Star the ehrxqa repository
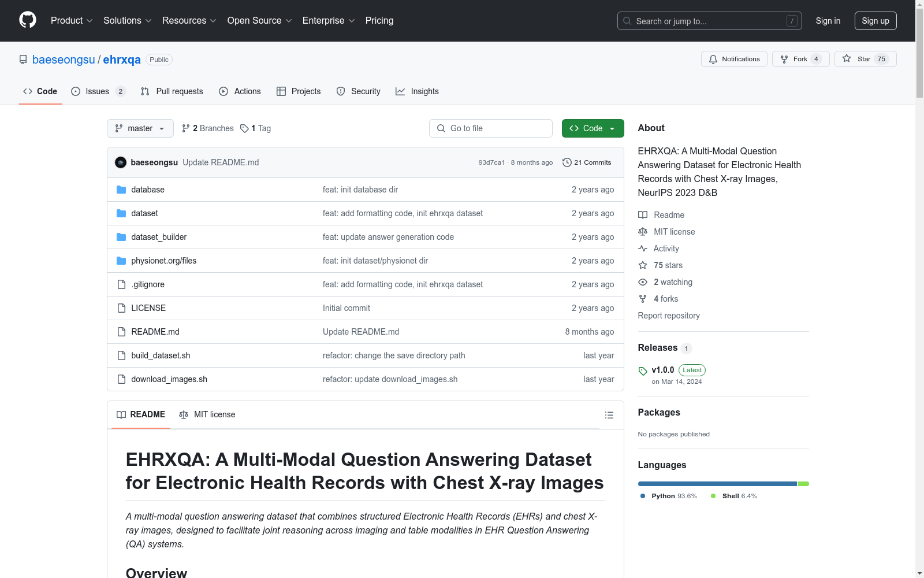Viewport: 924px width, 578px height. (x=865, y=59)
